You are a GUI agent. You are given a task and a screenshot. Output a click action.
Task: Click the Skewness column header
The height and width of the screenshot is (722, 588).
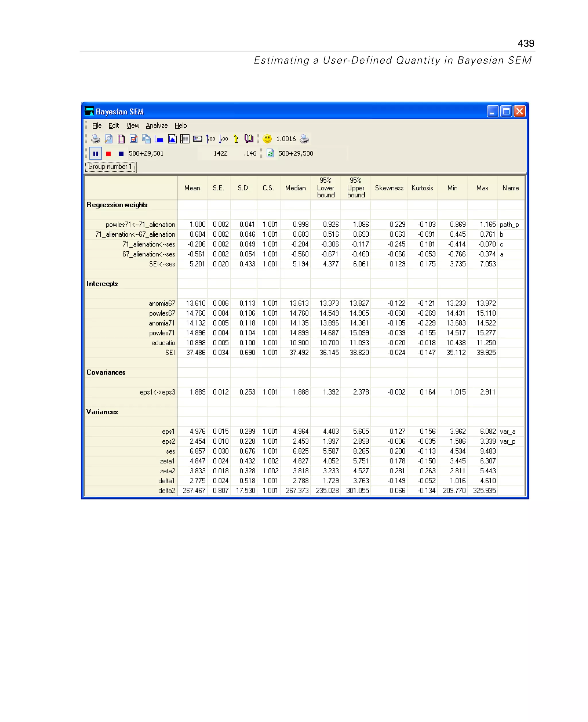point(389,188)
